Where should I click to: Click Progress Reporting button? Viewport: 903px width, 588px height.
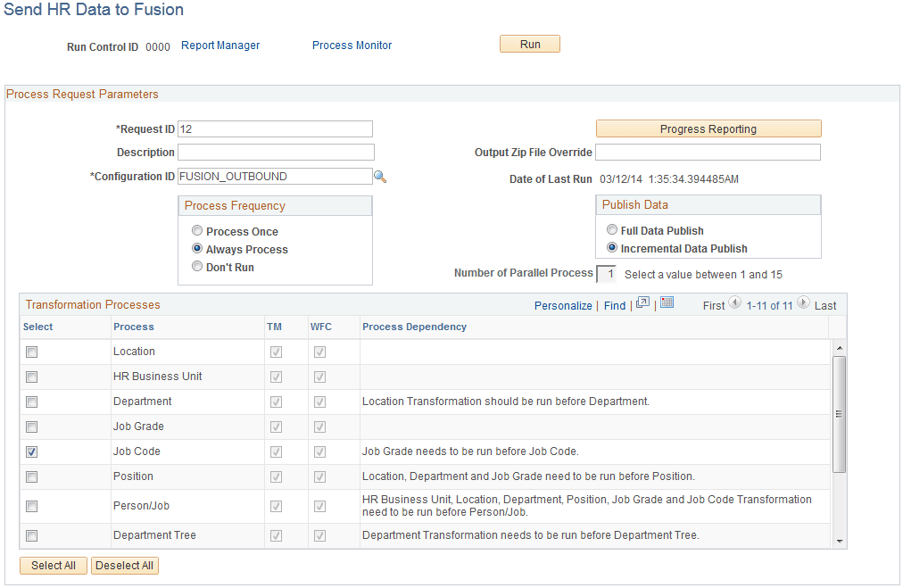[x=708, y=129]
